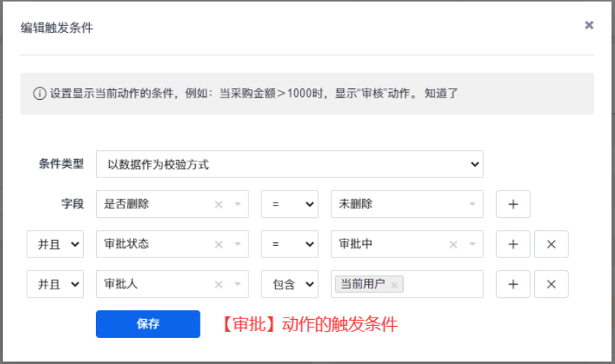Screen dimensions: 615x364
Task: Delete the 审批状态 condition row
Action: 551,244
